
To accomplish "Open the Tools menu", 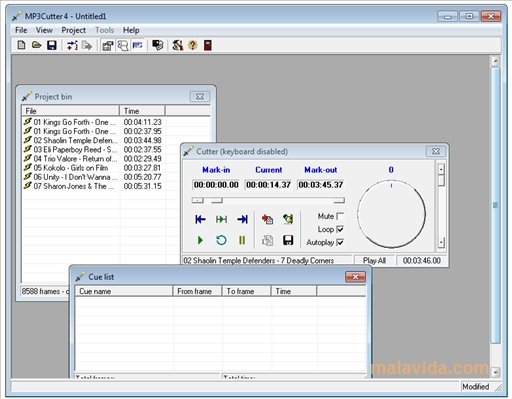I will coord(104,30).
